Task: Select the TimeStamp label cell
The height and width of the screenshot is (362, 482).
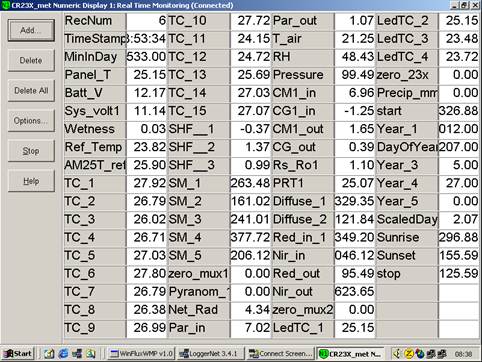Action: [x=95, y=39]
